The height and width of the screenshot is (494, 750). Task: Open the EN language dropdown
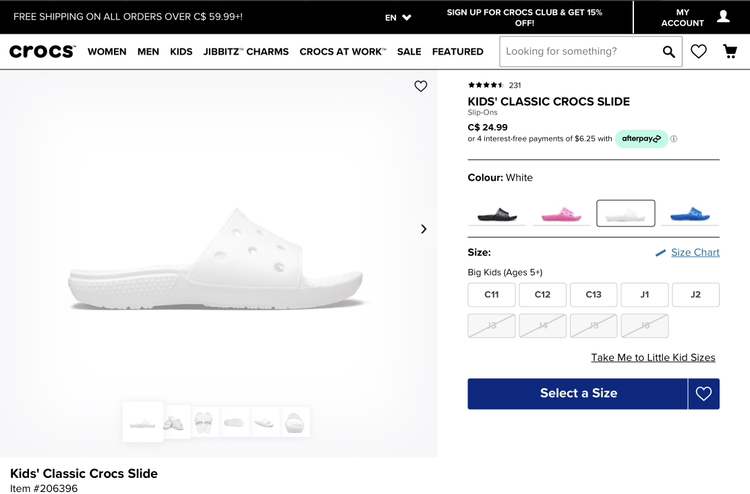click(x=398, y=18)
